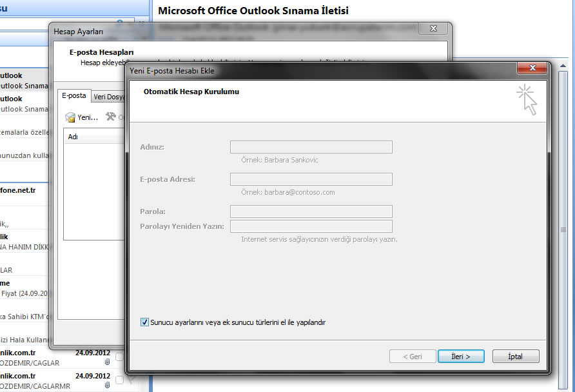Switch to the E-posta tab

point(73,96)
